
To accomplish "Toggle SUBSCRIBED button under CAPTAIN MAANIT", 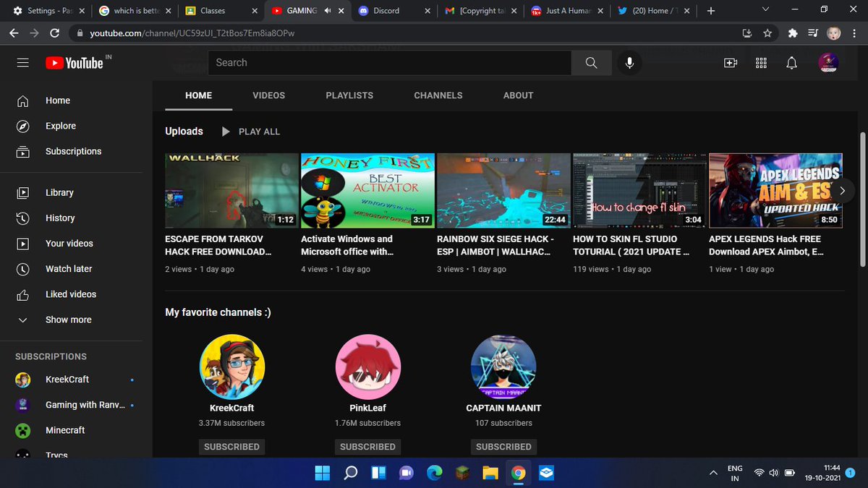I will tap(503, 447).
